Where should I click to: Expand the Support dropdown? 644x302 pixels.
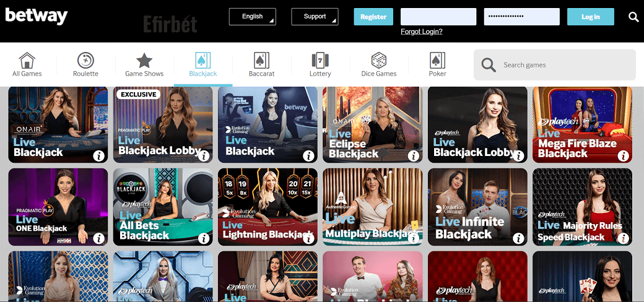click(315, 17)
